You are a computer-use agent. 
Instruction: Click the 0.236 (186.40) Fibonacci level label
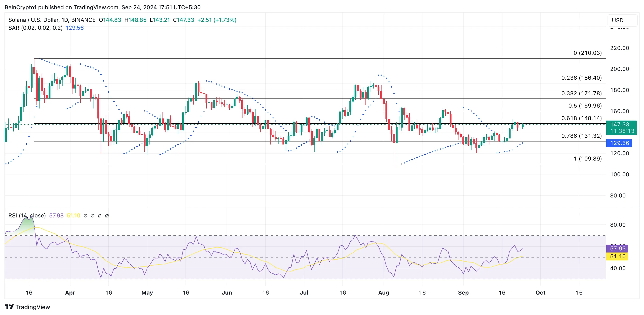tap(581, 78)
